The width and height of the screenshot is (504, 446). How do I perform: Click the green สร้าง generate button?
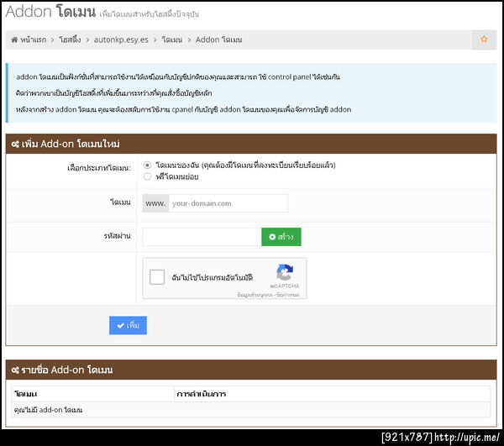click(x=281, y=237)
